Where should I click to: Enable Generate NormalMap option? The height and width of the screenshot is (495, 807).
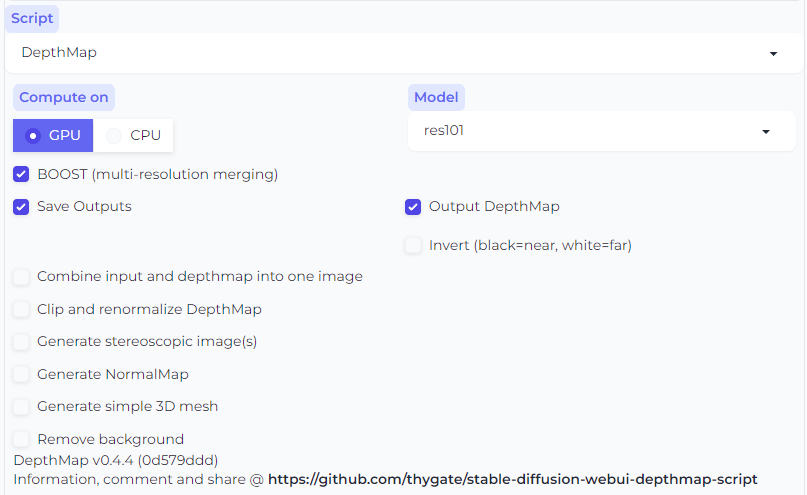(x=21, y=374)
